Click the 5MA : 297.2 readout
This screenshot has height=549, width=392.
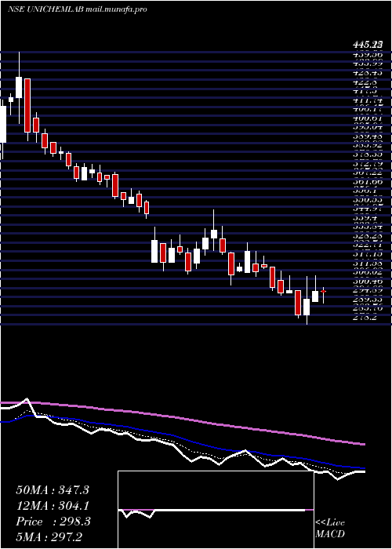[x=49, y=536]
